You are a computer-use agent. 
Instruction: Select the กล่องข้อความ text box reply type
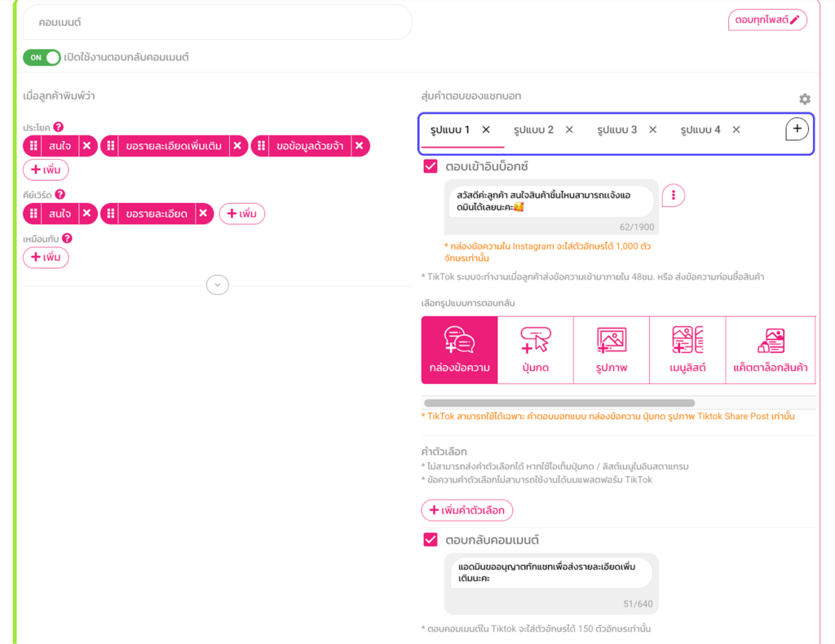point(459,350)
